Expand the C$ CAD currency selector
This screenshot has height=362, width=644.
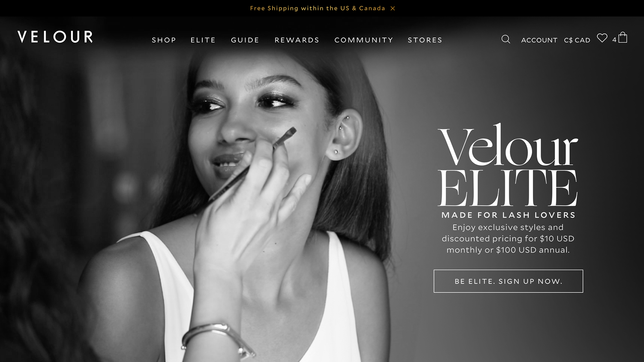(577, 40)
